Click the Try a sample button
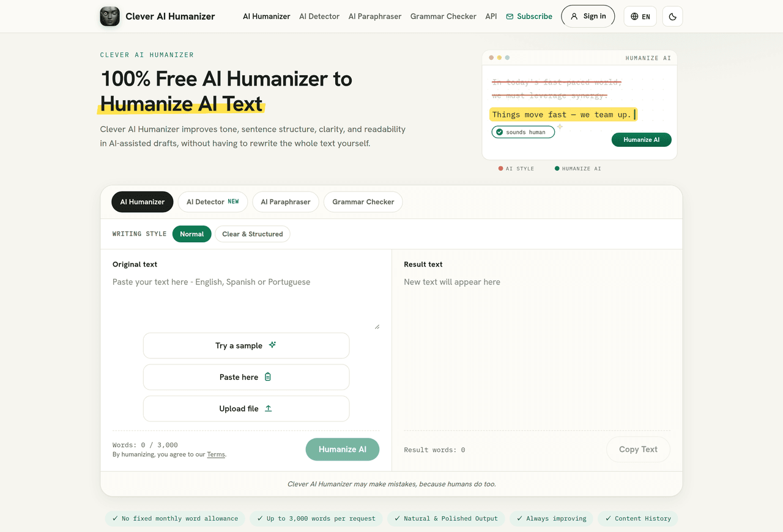The width and height of the screenshot is (783, 532). tap(247, 345)
